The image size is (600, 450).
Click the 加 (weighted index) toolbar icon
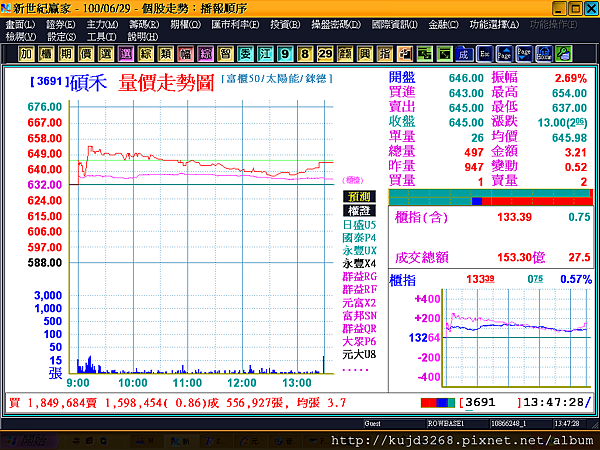point(26,54)
